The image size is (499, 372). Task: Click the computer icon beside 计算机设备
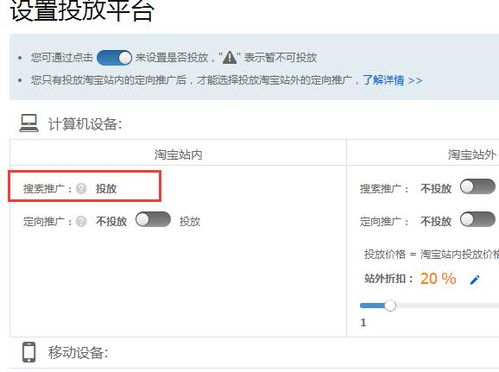point(29,123)
